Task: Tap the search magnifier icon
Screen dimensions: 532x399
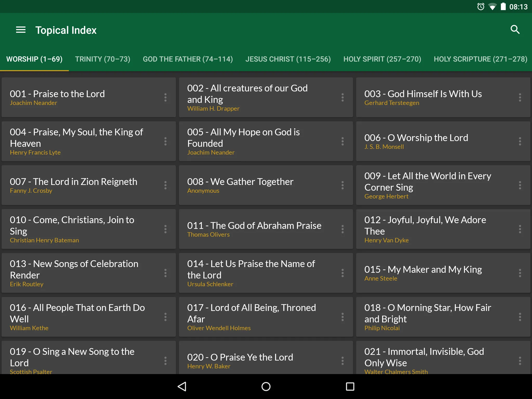Action: pyautogui.click(x=515, y=30)
